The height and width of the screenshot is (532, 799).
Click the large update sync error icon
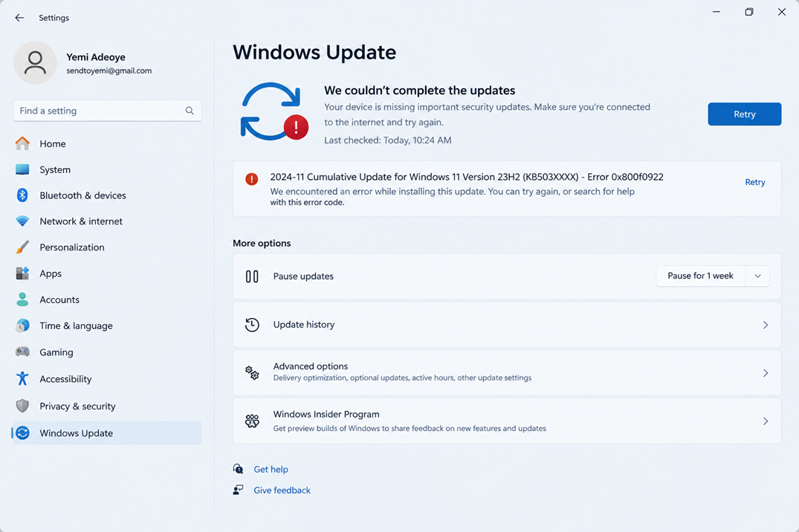click(274, 111)
